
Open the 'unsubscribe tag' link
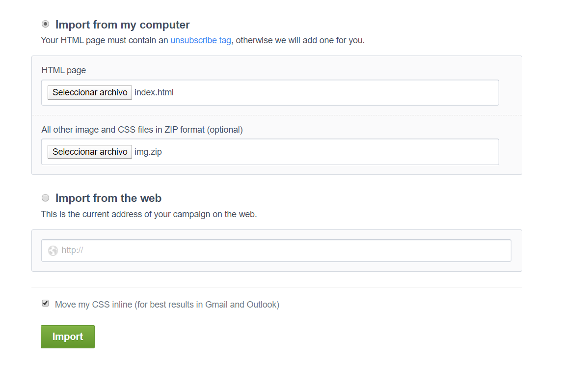point(200,40)
